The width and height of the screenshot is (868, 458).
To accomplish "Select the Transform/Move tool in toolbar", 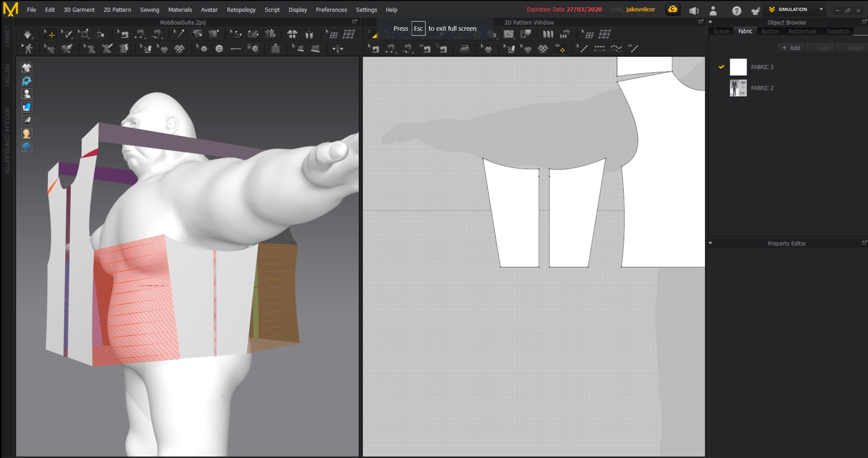I will coord(50,35).
